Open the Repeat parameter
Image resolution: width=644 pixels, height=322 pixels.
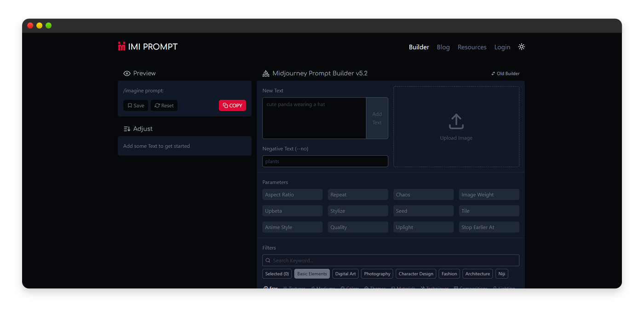click(x=358, y=195)
